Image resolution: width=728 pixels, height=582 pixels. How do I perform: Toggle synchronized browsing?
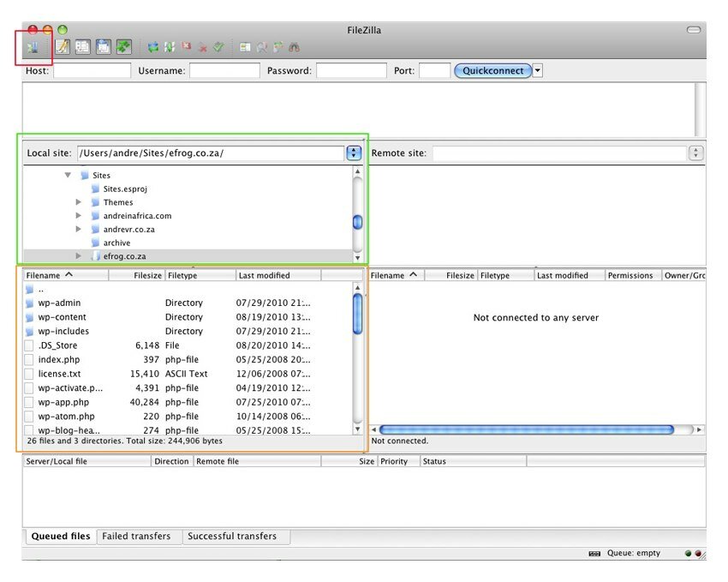click(277, 47)
